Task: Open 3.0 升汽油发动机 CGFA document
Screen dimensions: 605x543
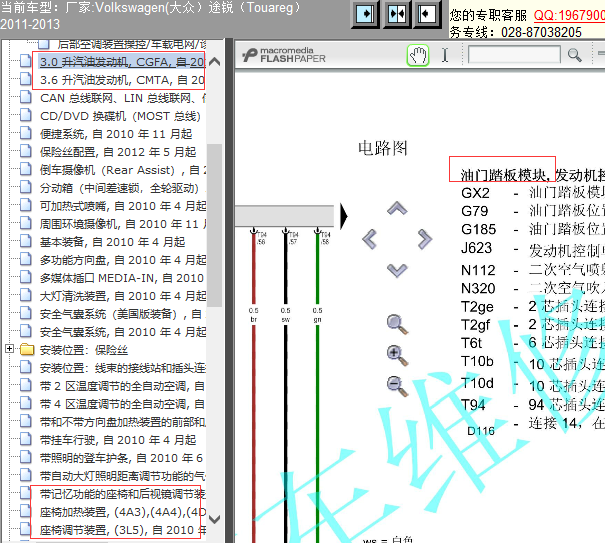Action: point(122,62)
